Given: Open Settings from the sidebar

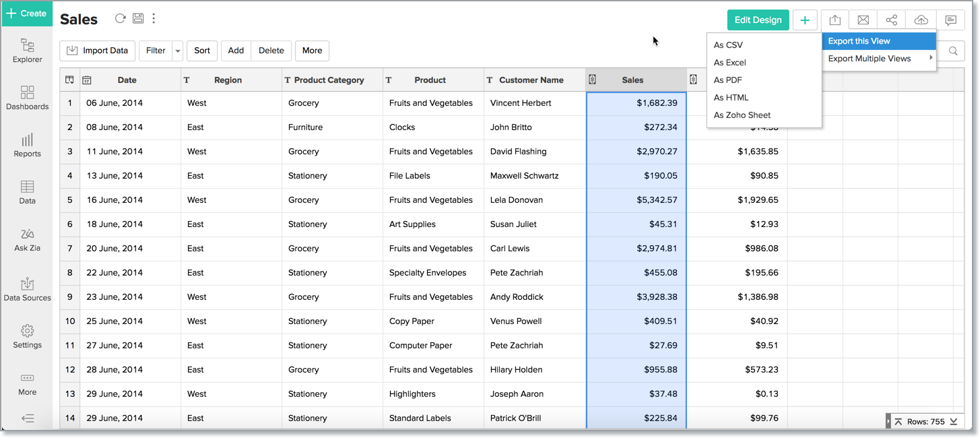Looking at the screenshot, I should tap(27, 337).
